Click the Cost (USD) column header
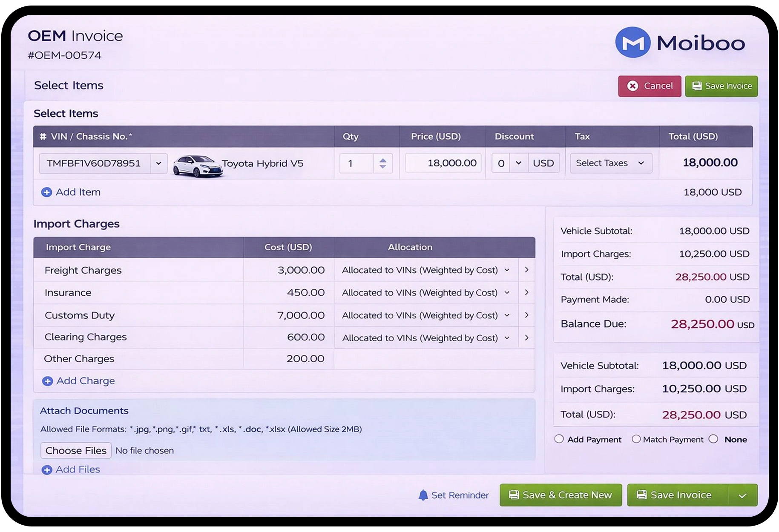This screenshot has height=532, width=779. pyautogui.click(x=288, y=247)
